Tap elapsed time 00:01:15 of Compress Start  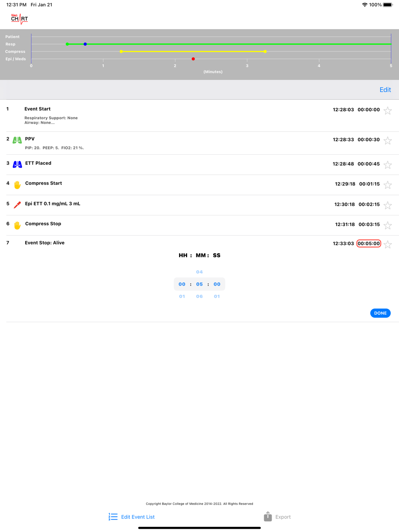[369, 184]
